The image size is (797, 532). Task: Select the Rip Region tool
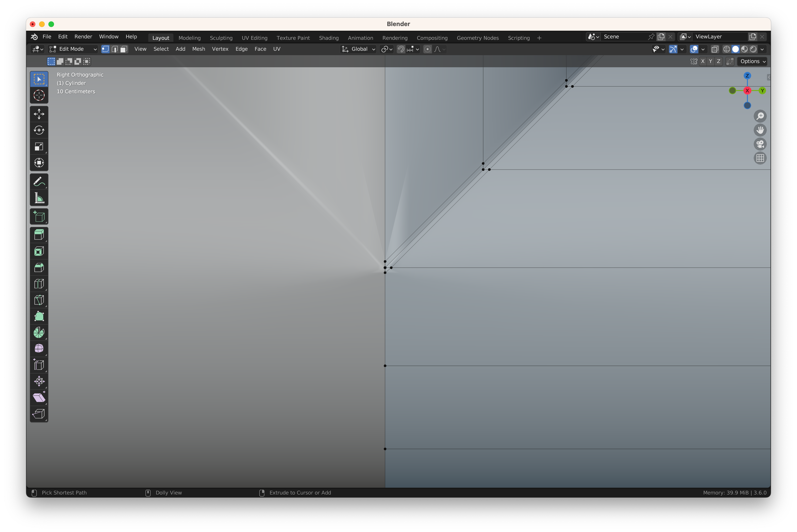(39, 414)
